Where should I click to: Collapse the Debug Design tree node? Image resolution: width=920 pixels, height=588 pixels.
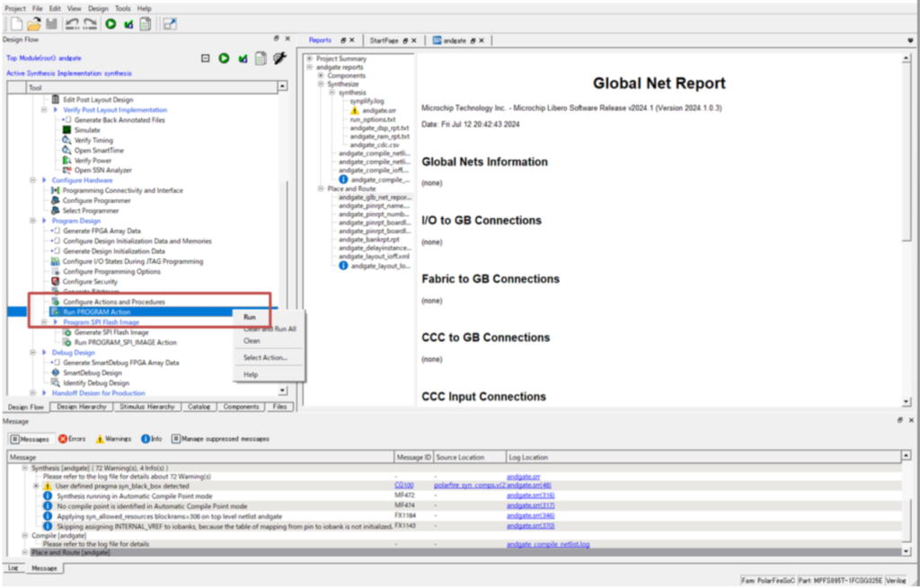coord(32,353)
